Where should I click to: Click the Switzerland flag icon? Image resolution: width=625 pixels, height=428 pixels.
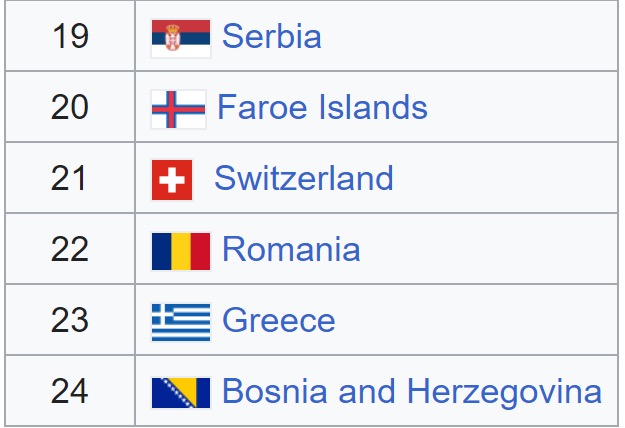172,180
